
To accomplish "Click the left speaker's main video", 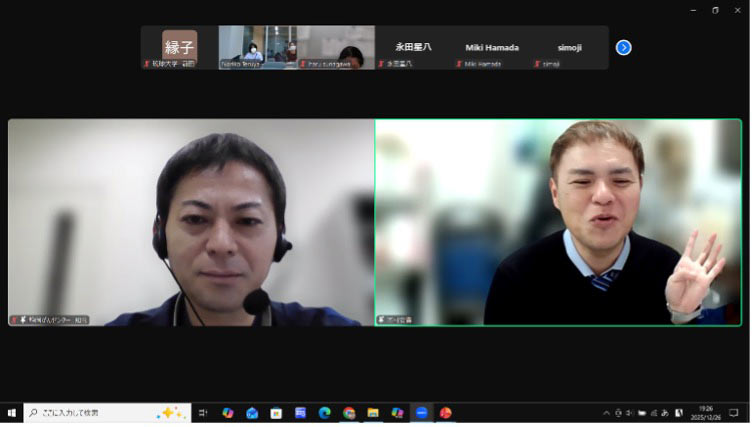I will [191, 222].
